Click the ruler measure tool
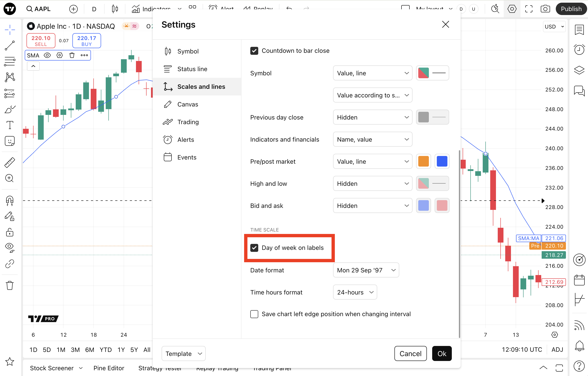 tap(10, 163)
